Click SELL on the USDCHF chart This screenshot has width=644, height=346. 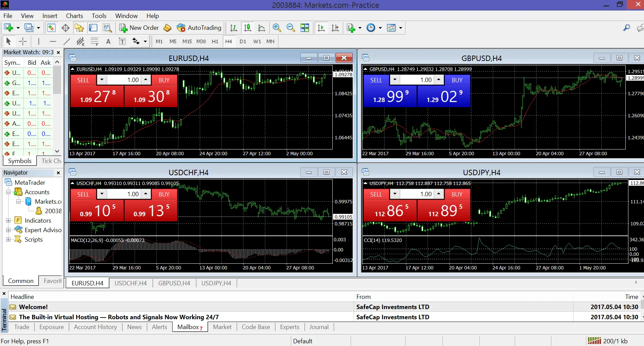click(83, 194)
